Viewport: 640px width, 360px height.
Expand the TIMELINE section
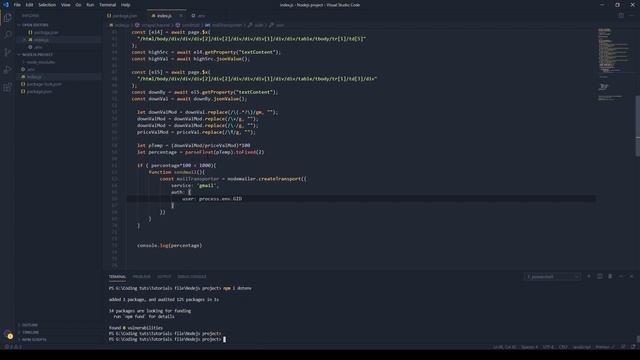(58, 332)
